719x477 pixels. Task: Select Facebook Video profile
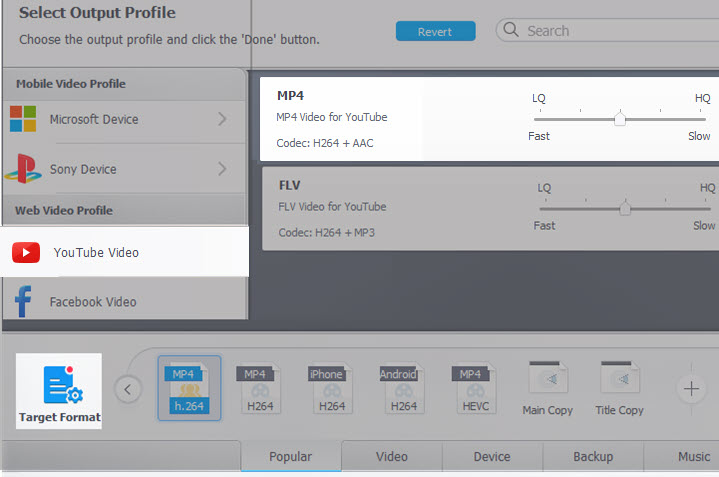pos(125,301)
